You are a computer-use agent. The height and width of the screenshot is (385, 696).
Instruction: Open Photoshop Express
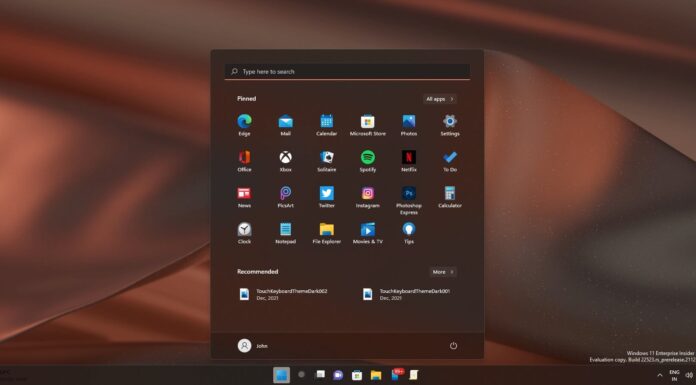pyautogui.click(x=409, y=200)
